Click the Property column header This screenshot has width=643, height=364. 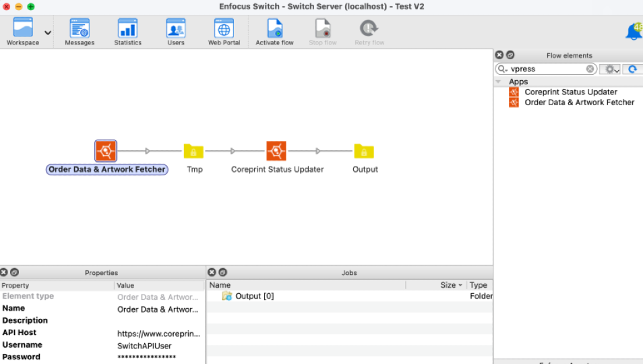[x=57, y=285]
